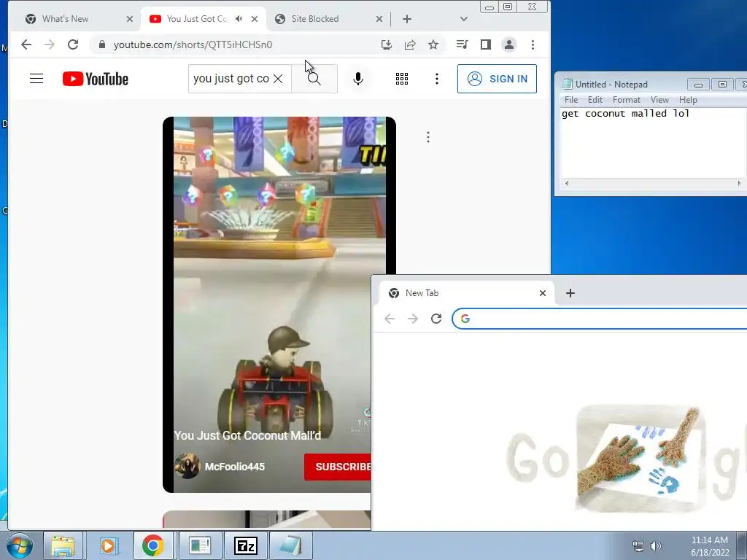Reload the YouTube page
Screen dimensions: 747x560
coord(73,44)
